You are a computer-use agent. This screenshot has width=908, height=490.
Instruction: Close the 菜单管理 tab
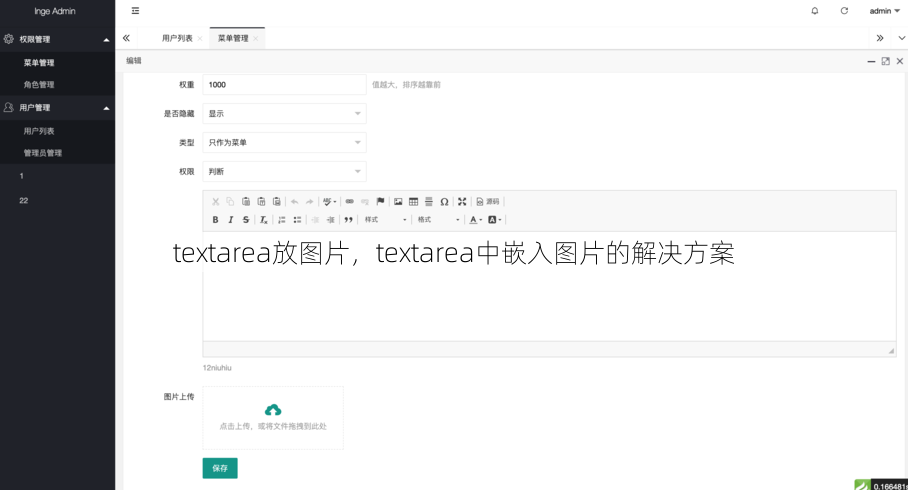[255, 38]
